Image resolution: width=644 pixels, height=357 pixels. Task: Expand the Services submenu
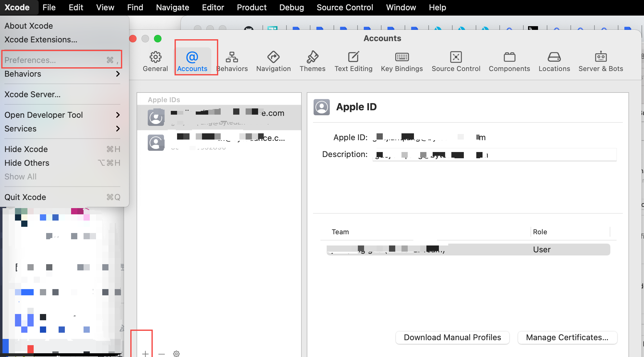pyautogui.click(x=62, y=129)
